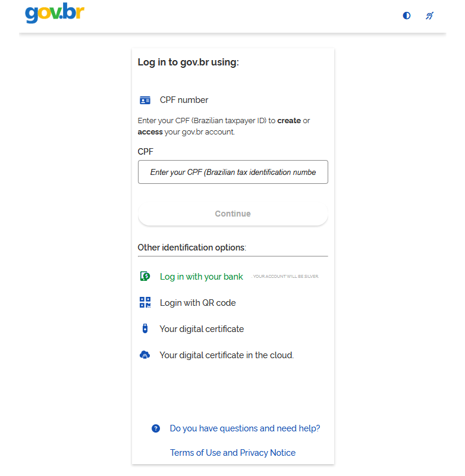
Task: Toggle high contrast mode
Action: pos(407,15)
